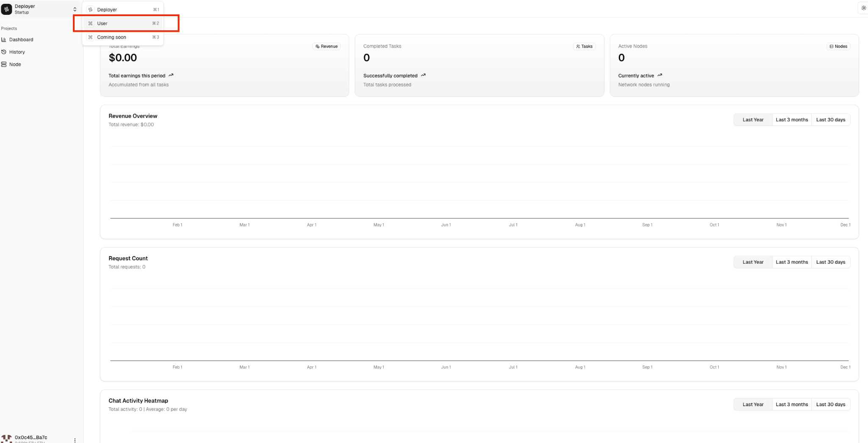Screen dimensions: 868x443
Task: Click the History clock icon
Action: click(x=4, y=52)
